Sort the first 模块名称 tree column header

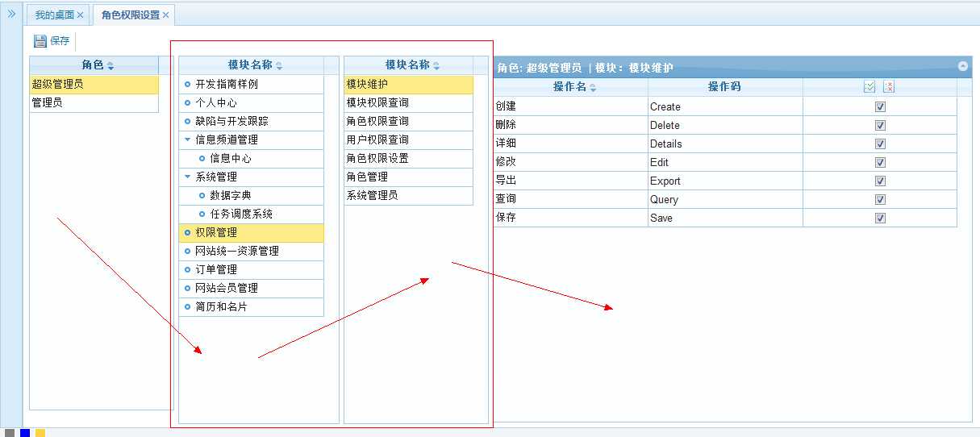click(251, 65)
